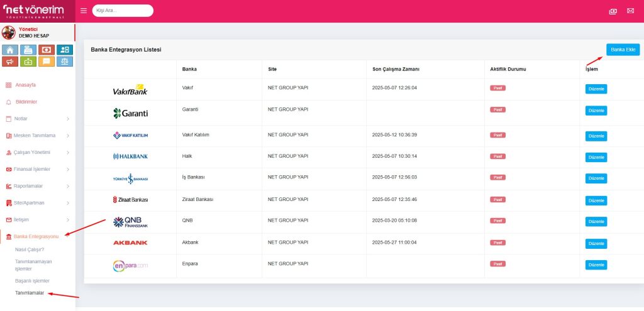The image size is (644, 311).
Task: Click the hamburger menu icon in header
Action: tap(84, 11)
